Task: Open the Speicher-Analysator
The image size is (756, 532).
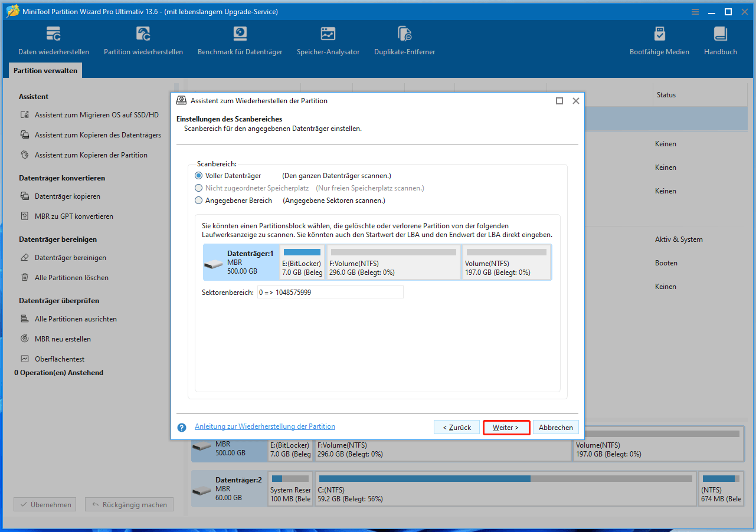Action: [328, 41]
